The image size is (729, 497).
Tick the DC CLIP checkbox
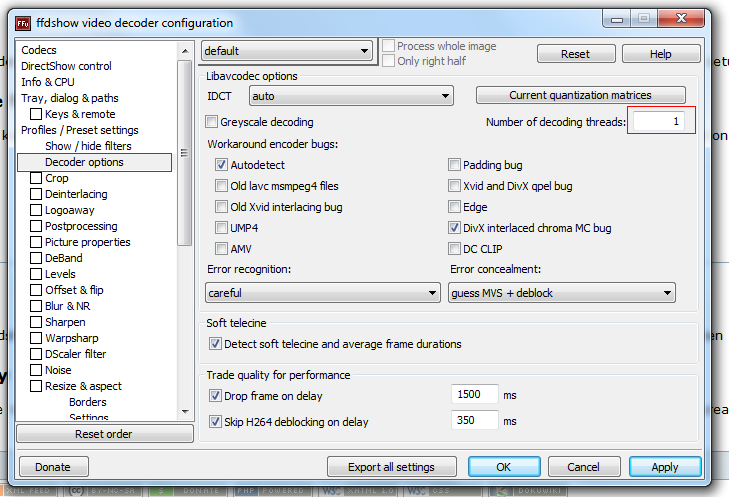pos(454,249)
